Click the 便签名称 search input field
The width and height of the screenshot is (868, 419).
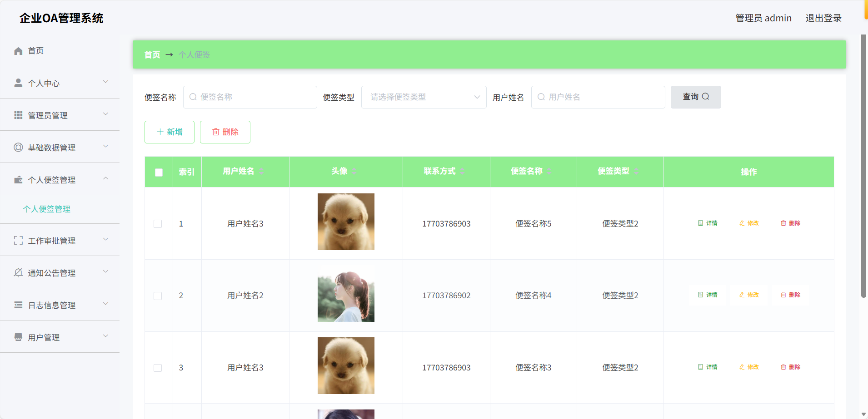tap(250, 97)
